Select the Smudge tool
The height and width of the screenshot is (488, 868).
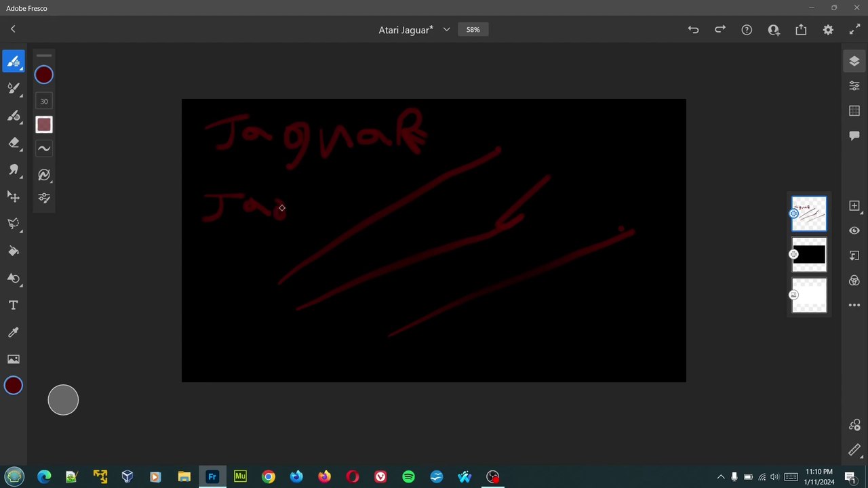(14, 170)
